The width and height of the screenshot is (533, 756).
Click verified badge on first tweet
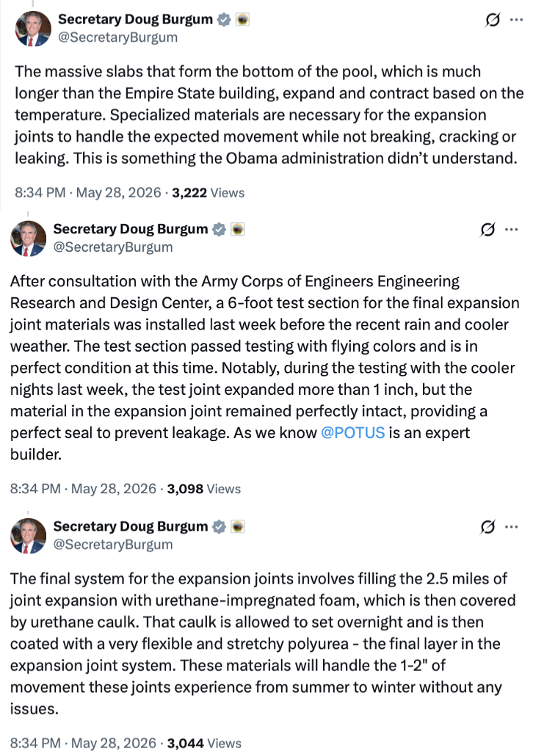click(x=223, y=20)
